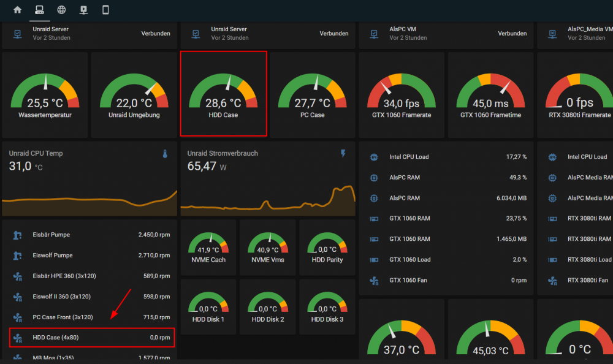Screen dimensions: 613x364
Task: Open the RTX 3080ti Framerate gauge
Action: [x=575, y=95]
